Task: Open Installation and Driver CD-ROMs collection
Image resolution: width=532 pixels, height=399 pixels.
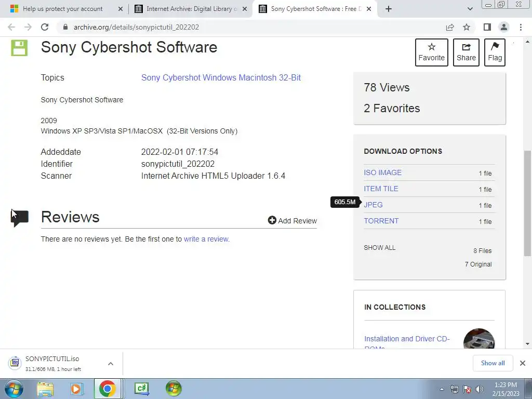Action: [x=407, y=341]
